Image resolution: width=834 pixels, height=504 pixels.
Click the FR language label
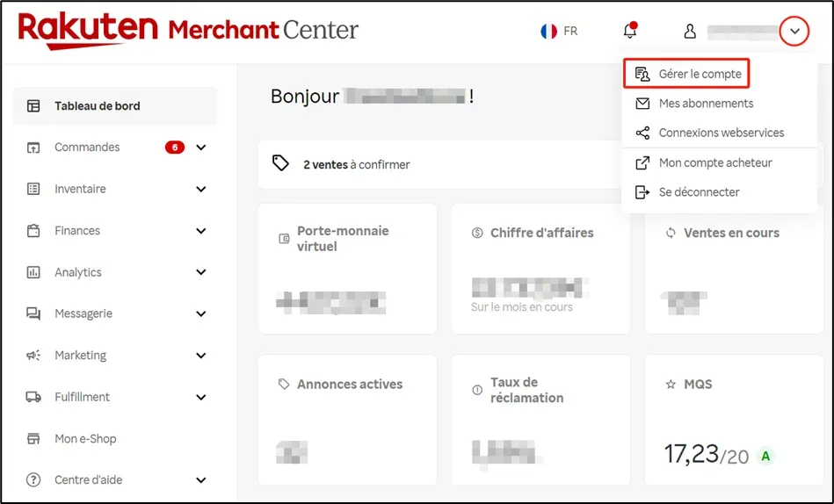570,32
